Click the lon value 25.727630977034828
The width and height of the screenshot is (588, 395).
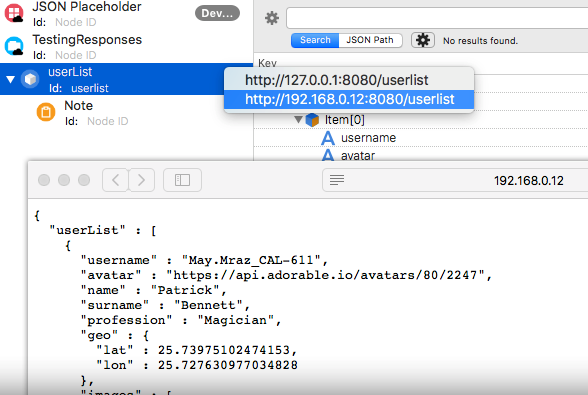coord(228,365)
